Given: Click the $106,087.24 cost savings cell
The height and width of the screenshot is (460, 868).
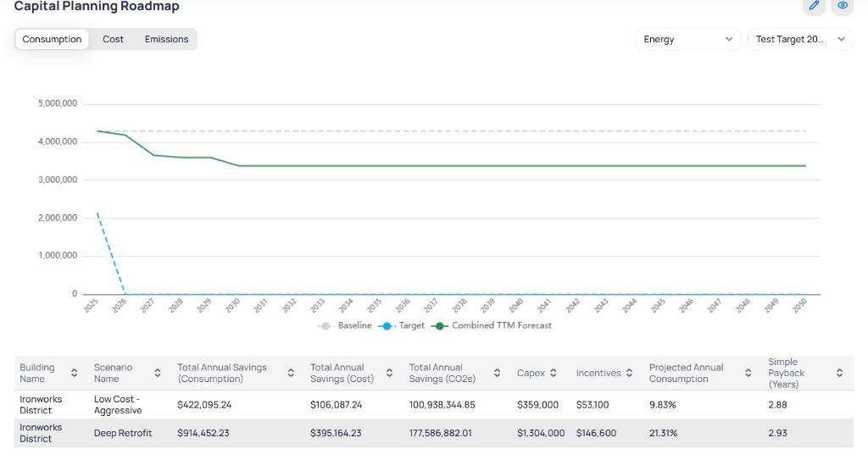Looking at the screenshot, I should (336, 405).
